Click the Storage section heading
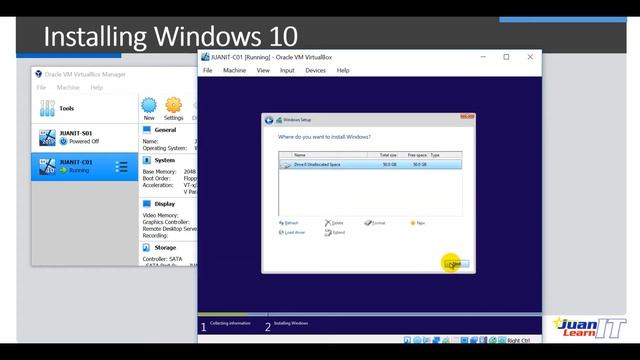The image size is (640, 360). 165,247
